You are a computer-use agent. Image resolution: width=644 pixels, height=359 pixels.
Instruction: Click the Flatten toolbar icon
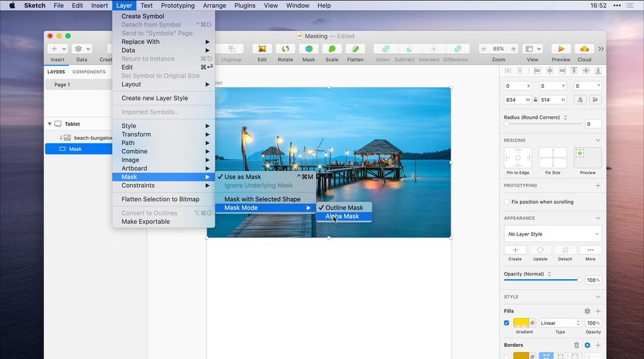coord(355,49)
